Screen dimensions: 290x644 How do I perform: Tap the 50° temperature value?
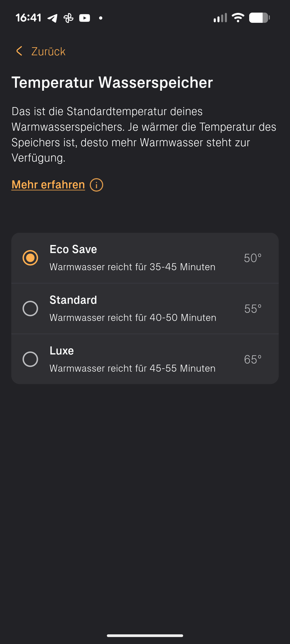pos(252,258)
